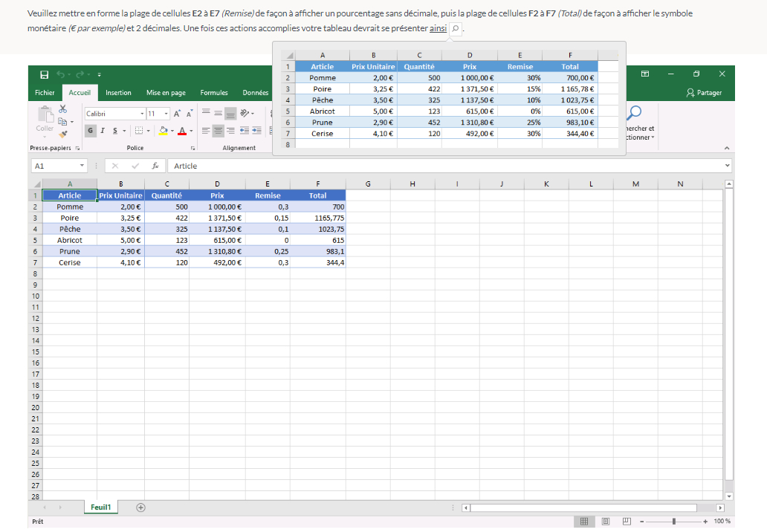Expand the Name Box dropdown for A1
This screenshot has height=532, width=767.
coord(82,166)
